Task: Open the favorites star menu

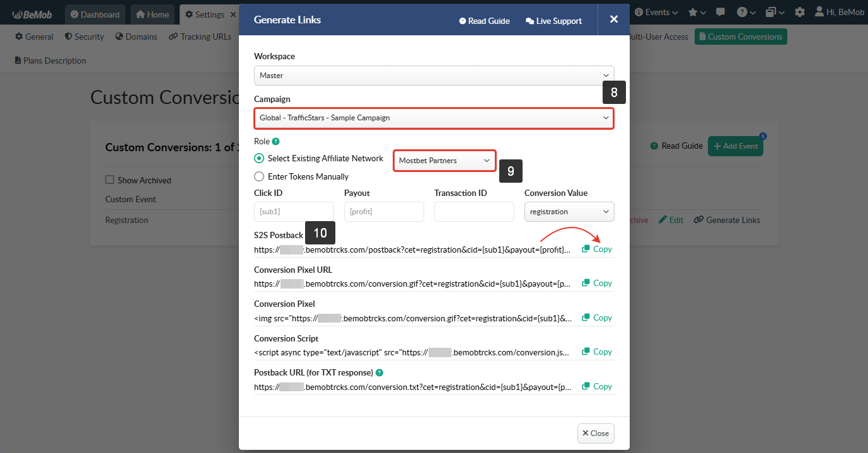Action: (697, 13)
